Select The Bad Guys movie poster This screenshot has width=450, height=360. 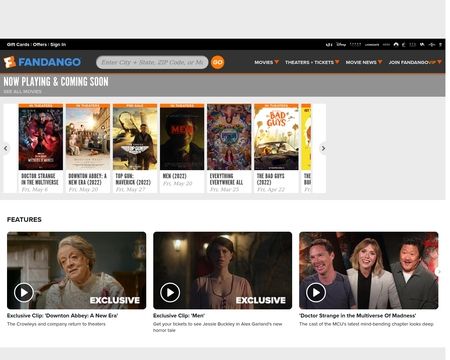coord(276,137)
